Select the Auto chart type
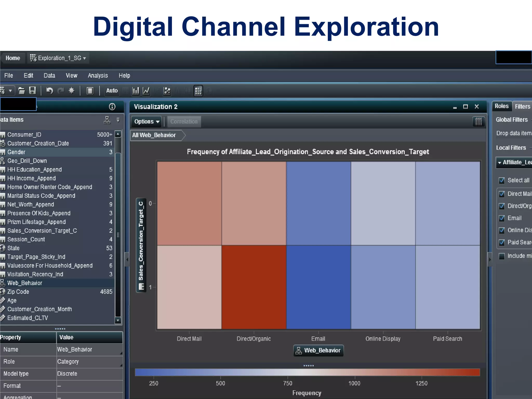This screenshot has height=399, width=532. click(x=112, y=91)
